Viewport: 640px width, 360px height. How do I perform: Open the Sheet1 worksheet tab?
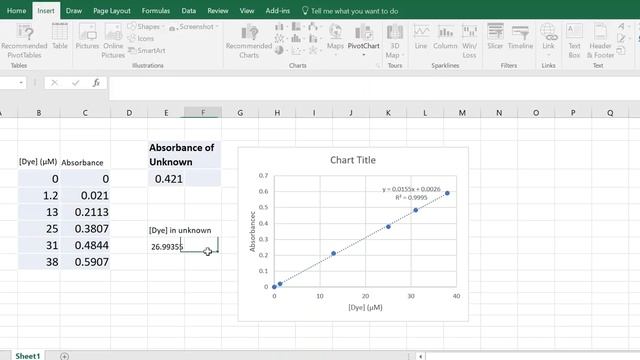click(28, 356)
